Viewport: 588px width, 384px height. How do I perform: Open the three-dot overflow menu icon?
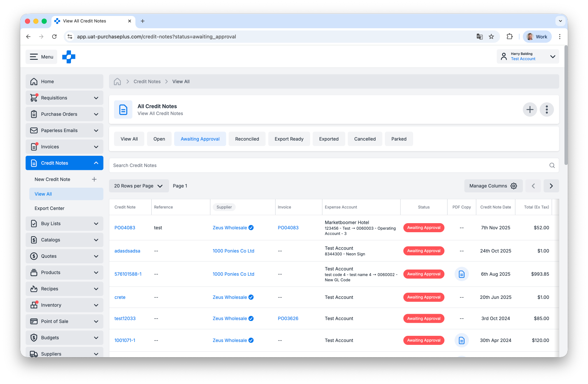tap(547, 109)
